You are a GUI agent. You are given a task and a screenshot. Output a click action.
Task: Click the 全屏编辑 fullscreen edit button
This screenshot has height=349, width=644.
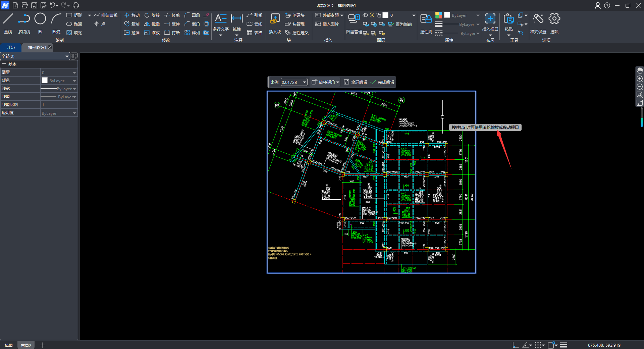coord(356,82)
